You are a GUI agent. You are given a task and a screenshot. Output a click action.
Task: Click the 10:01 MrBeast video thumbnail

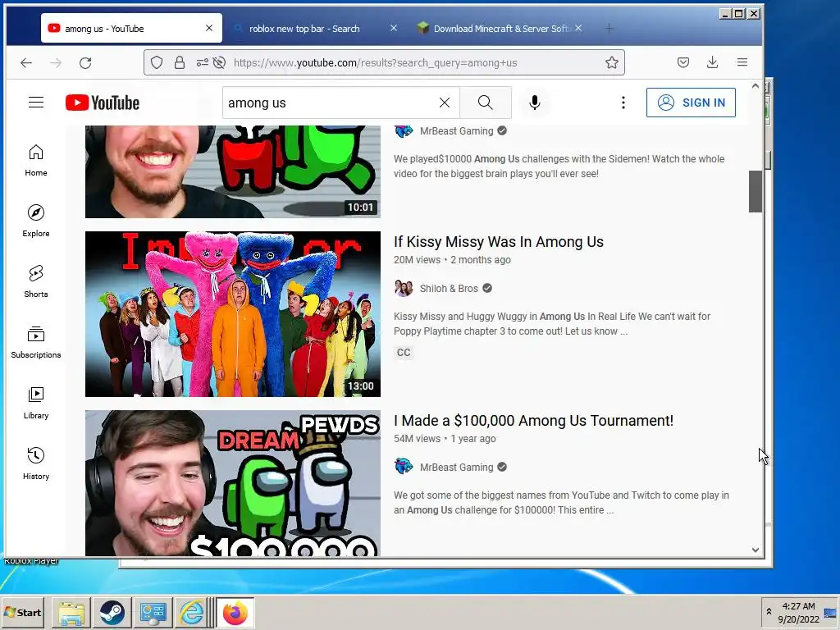point(232,171)
